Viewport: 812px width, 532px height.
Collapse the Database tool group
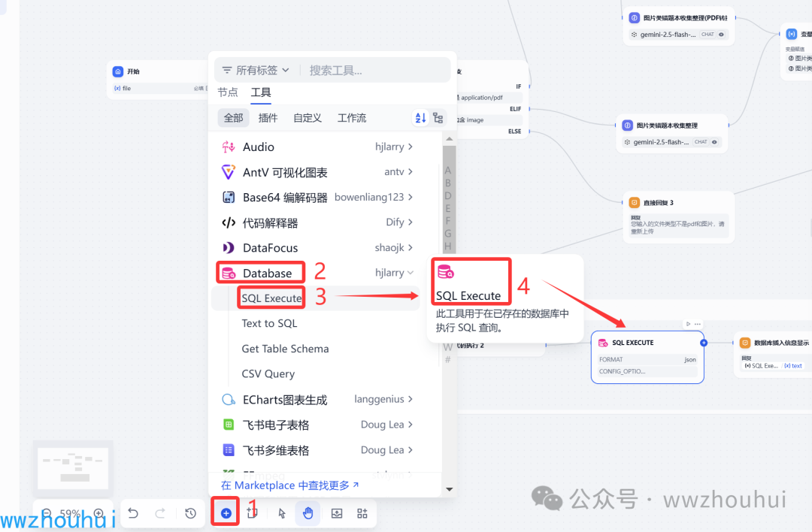(411, 273)
